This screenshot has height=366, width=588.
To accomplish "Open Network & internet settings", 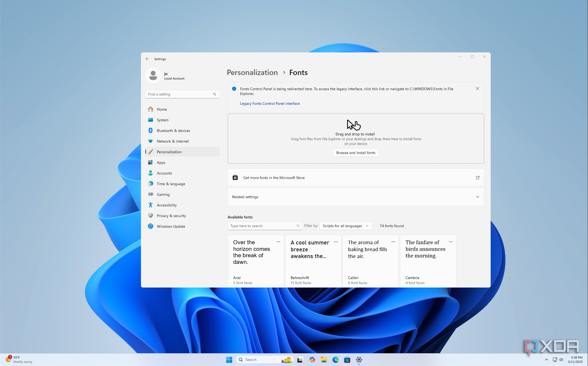I will point(182,141).
